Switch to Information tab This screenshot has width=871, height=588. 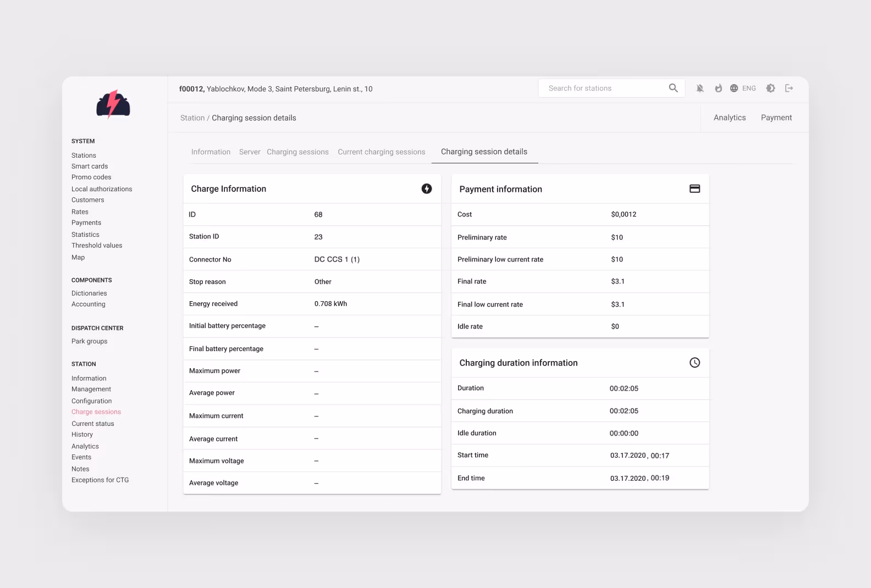click(x=211, y=152)
